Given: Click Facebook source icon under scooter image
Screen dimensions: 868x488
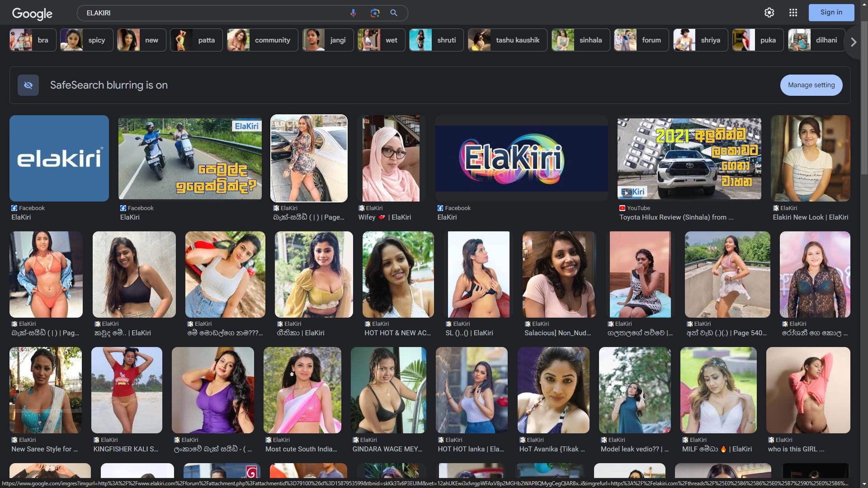Looking at the screenshot, I should click(x=123, y=208).
